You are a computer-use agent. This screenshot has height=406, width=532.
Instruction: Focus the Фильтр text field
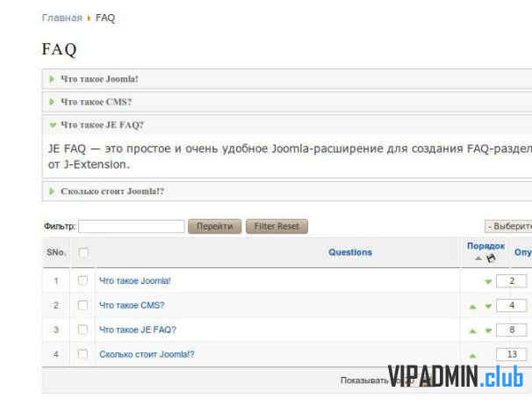[x=132, y=226]
